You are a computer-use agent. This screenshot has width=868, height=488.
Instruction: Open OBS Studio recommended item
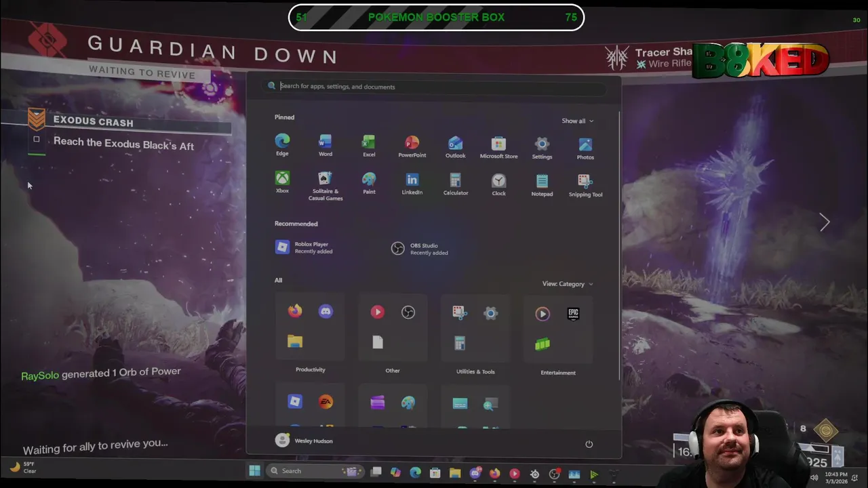420,249
